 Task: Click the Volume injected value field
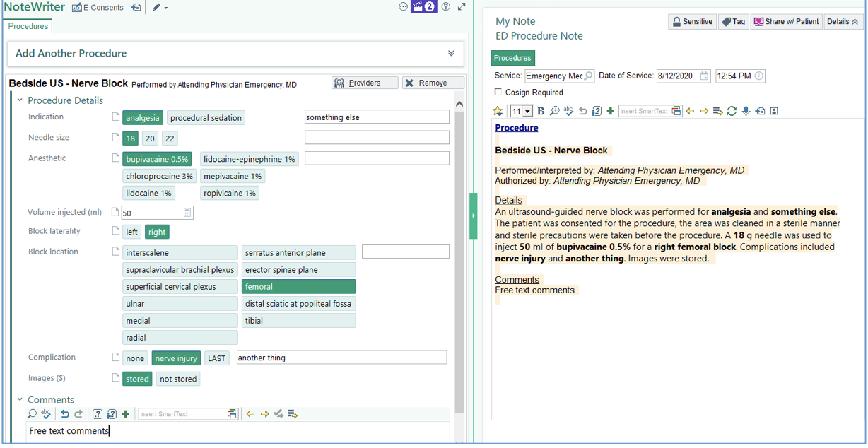click(151, 213)
